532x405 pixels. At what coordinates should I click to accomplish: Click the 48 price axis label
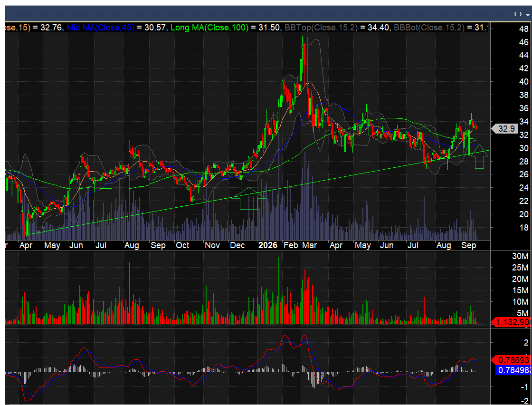point(523,29)
